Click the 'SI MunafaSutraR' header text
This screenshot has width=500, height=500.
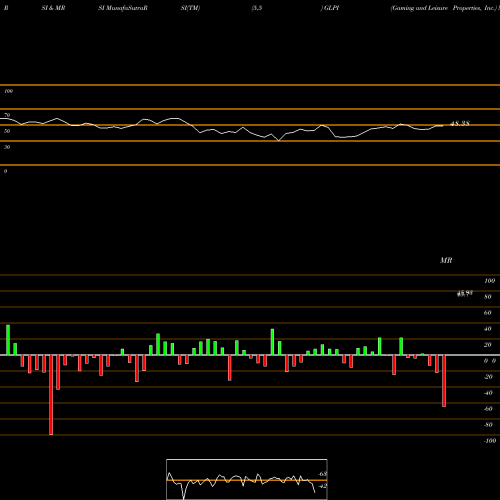[123, 8]
